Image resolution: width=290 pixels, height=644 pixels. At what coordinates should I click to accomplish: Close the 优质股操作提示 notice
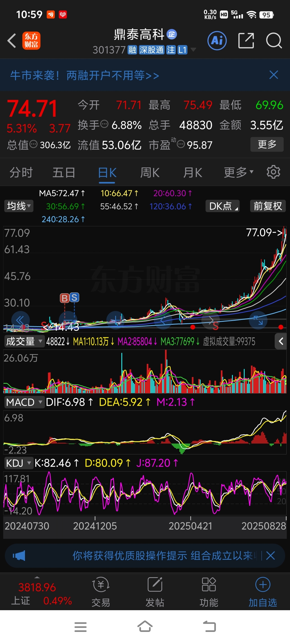coord(270,556)
